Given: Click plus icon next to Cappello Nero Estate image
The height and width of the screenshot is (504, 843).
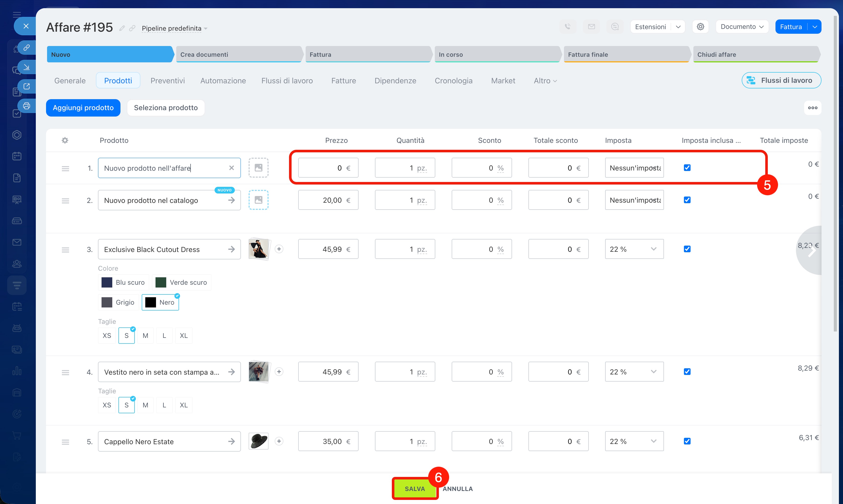Looking at the screenshot, I should pos(279,441).
